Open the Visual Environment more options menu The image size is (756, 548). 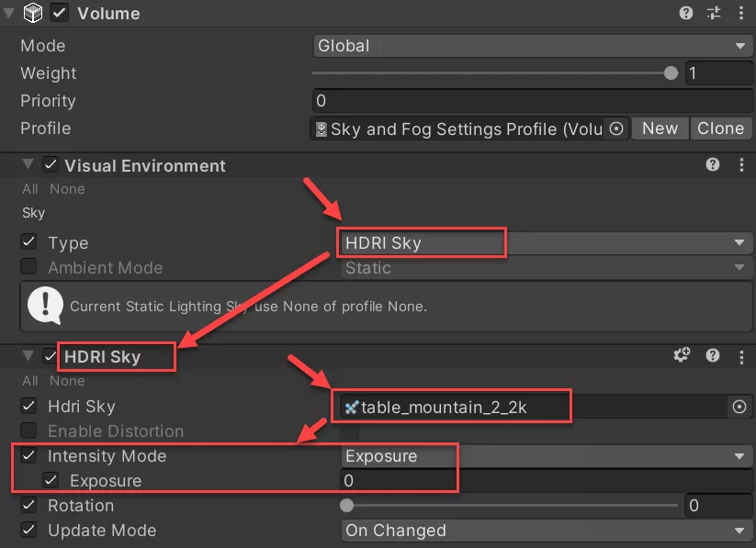tap(741, 165)
